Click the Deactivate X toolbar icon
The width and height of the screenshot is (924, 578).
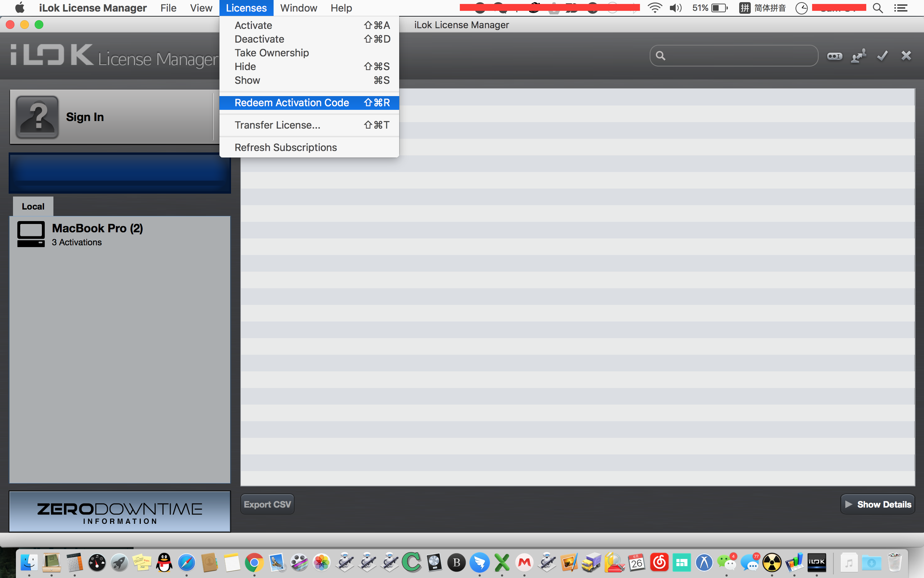tap(906, 56)
